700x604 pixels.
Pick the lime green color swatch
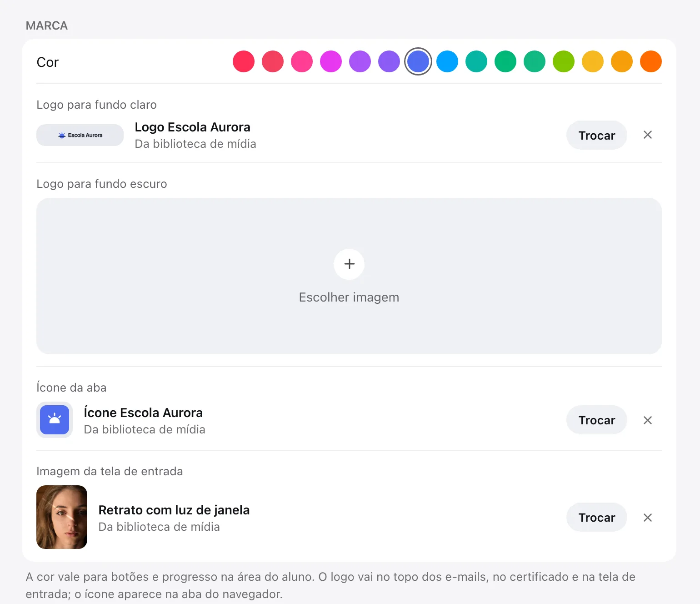564,61
